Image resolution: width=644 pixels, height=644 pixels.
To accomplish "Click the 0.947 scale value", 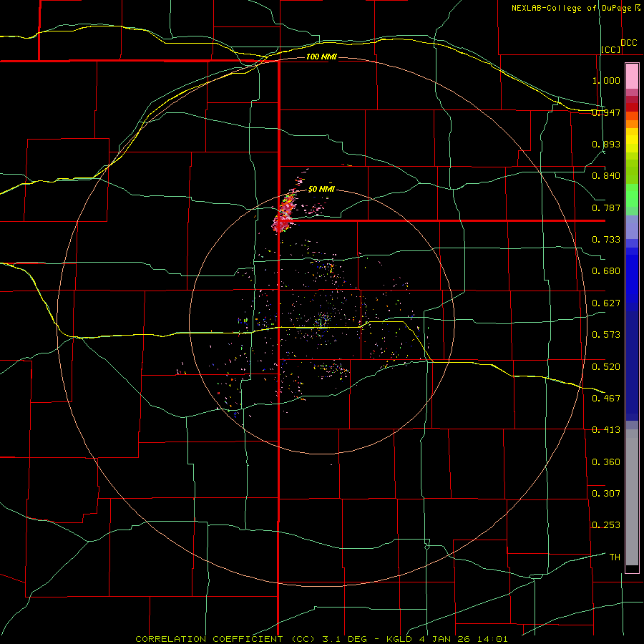I will pyautogui.click(x=606, y=112).
